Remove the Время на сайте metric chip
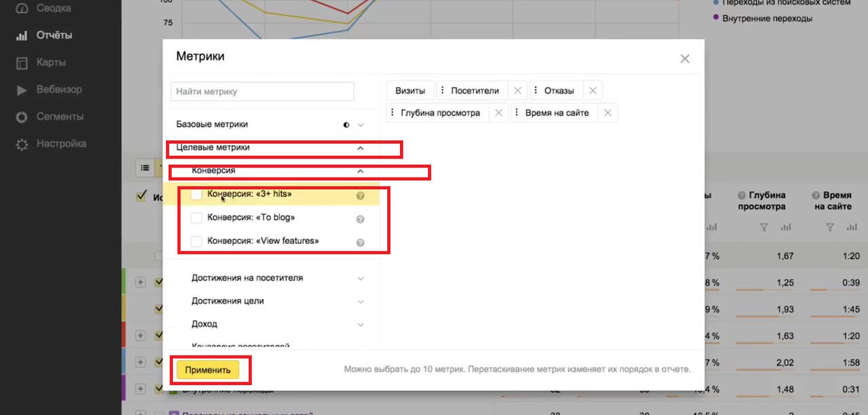 (x=608, y=113)
